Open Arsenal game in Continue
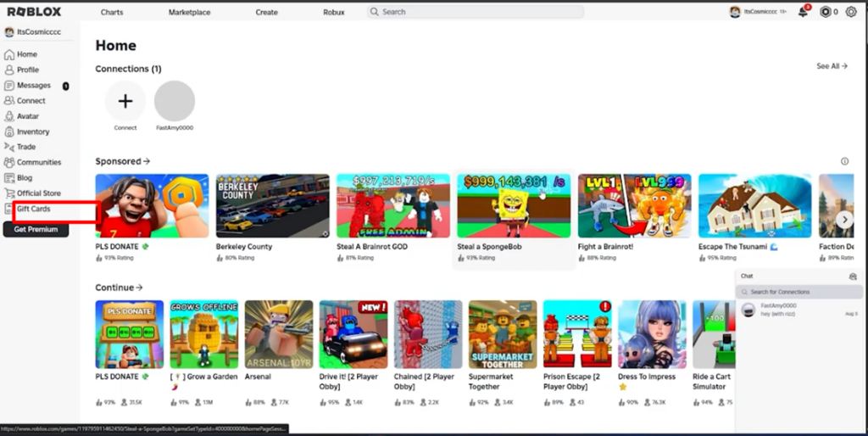Image resolution: width=868 pixels, height=436 pixels. pyautogui.click(x=279, y=334)
